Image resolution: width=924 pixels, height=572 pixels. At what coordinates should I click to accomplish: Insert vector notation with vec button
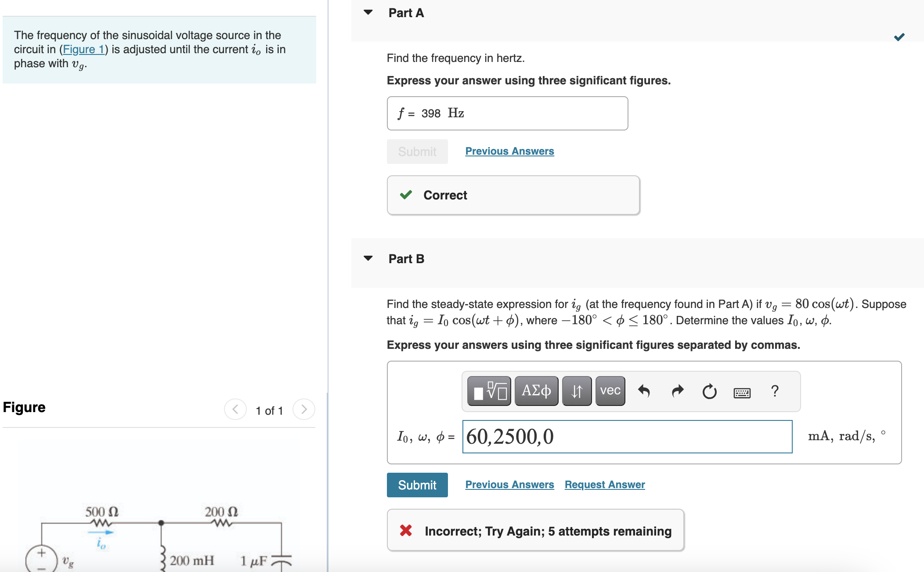610,391
